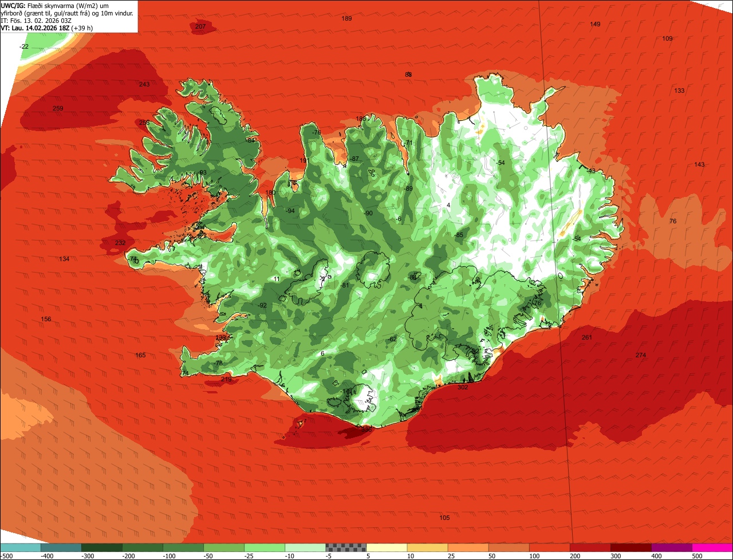Click the map value -90 over north-central Iceland
The height and width of the screenshot is (560, 733).
(368, 213)
